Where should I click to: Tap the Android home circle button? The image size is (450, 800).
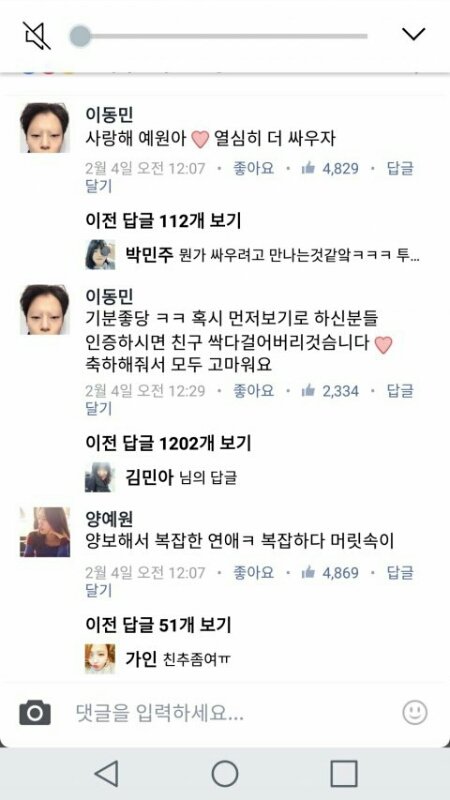224,773
